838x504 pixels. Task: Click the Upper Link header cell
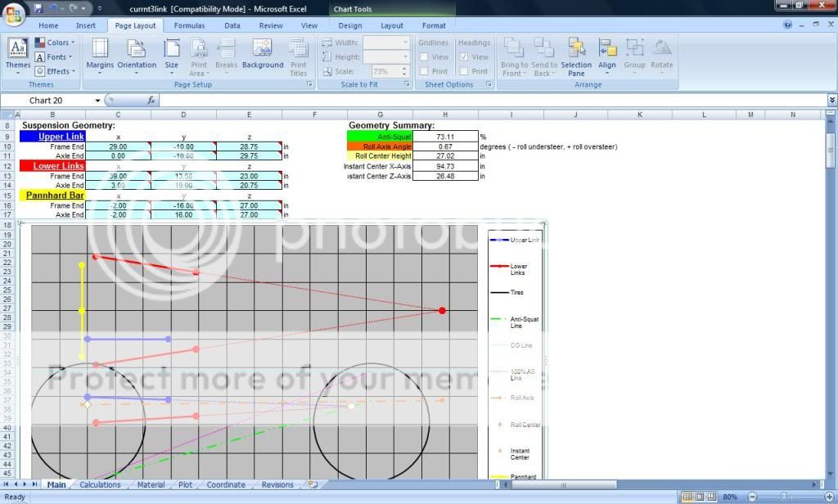[x=52, y=137]
